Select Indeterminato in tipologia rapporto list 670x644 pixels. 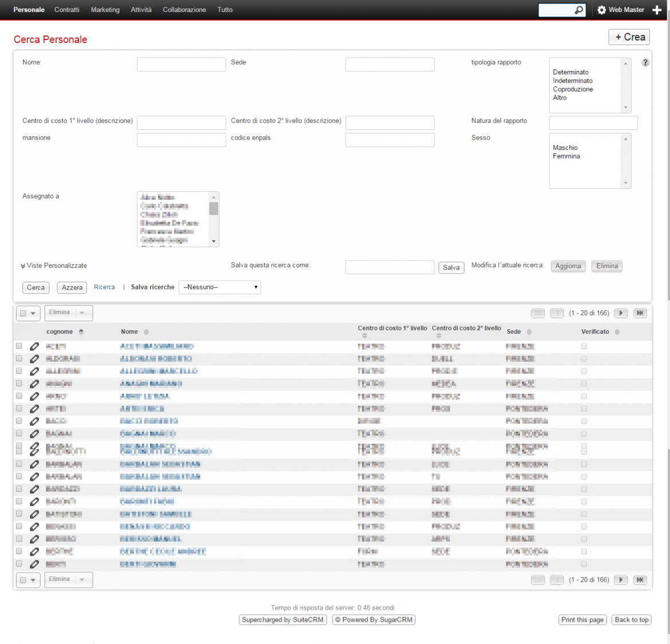[573, 81]
